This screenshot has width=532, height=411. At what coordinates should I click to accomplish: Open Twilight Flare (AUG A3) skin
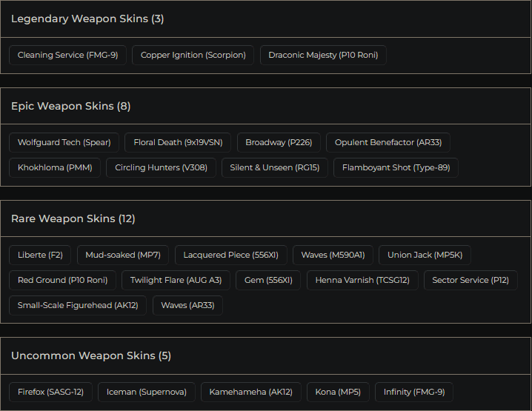click(x=176, y=280)
